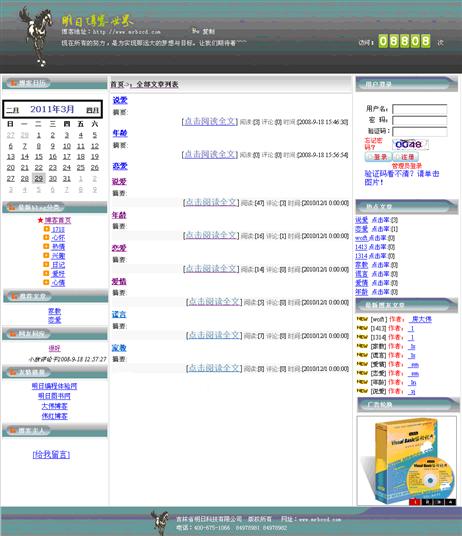Open the 给我留言 leave message link
The image size is (462, 536).
tap(51, 454)
